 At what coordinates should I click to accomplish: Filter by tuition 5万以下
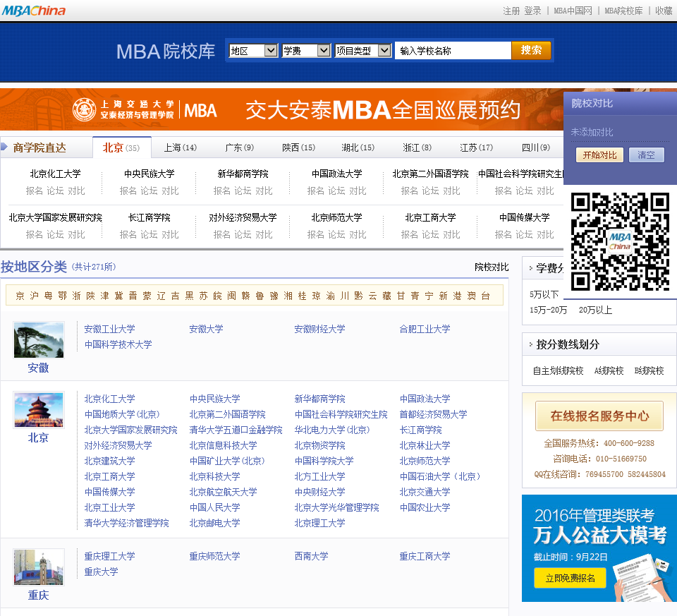coord(544,295)
